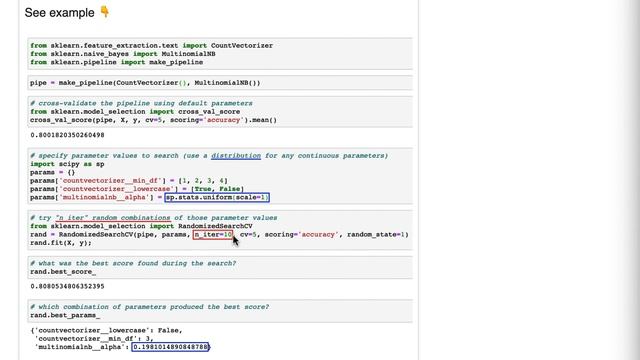Viewport: 640px width, 360px height.
Task: Select the imports code cell with CountVectorizer
Action: tap(220, 54)
